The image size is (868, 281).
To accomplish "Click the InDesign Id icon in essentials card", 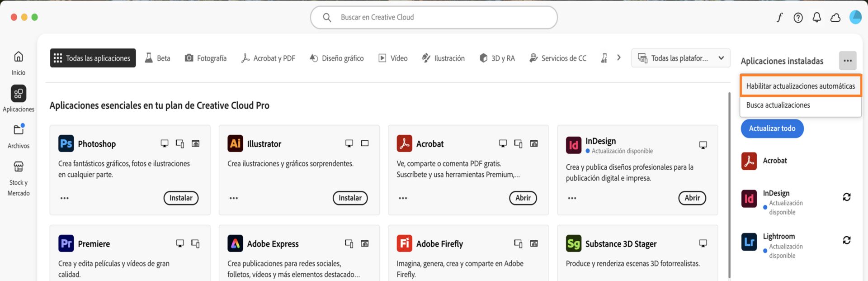I will click(x=574, y=145).
